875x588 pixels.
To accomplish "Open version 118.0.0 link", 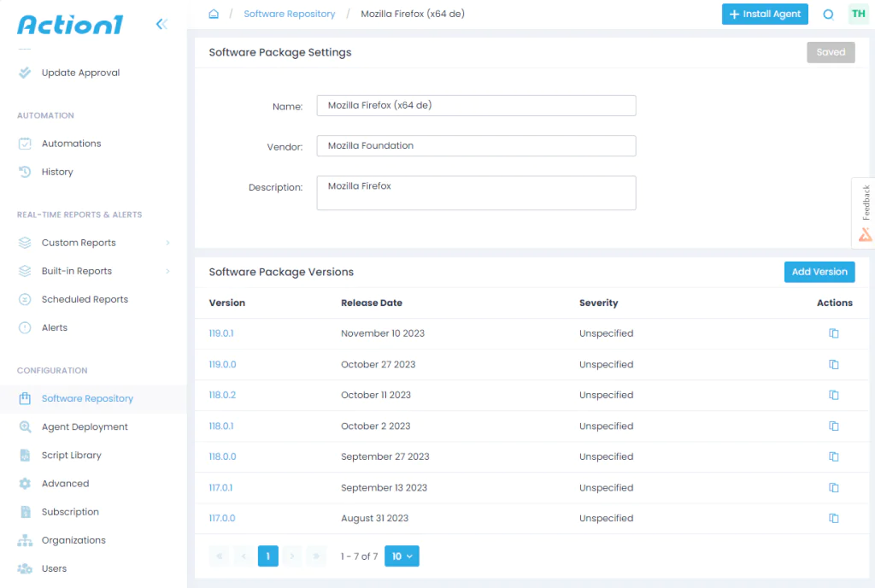I will [223, 456].
